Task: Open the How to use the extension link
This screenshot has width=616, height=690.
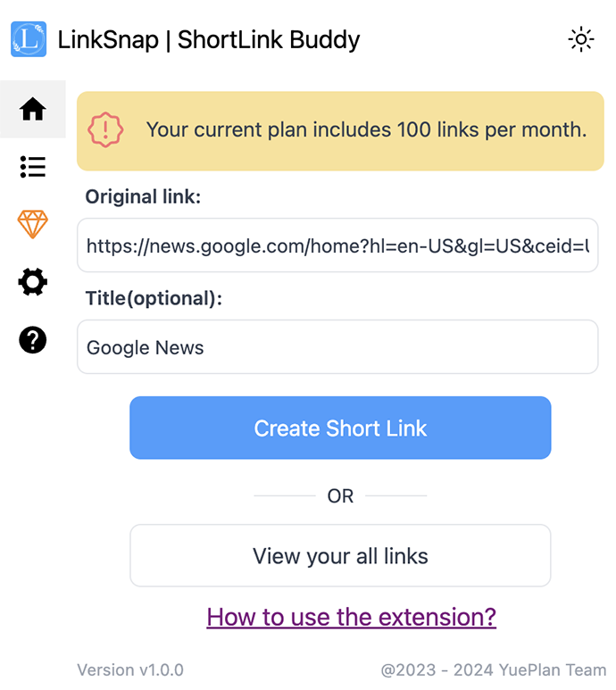Action: click(351, 617)
